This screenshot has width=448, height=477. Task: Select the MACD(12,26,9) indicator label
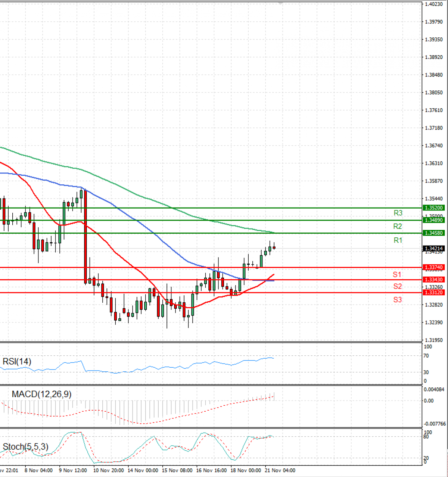coord(42,394)
